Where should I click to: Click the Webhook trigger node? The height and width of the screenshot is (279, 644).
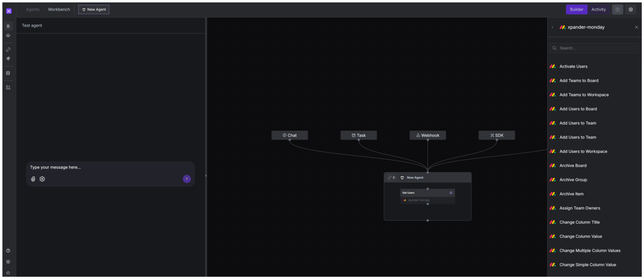[428, 135]
